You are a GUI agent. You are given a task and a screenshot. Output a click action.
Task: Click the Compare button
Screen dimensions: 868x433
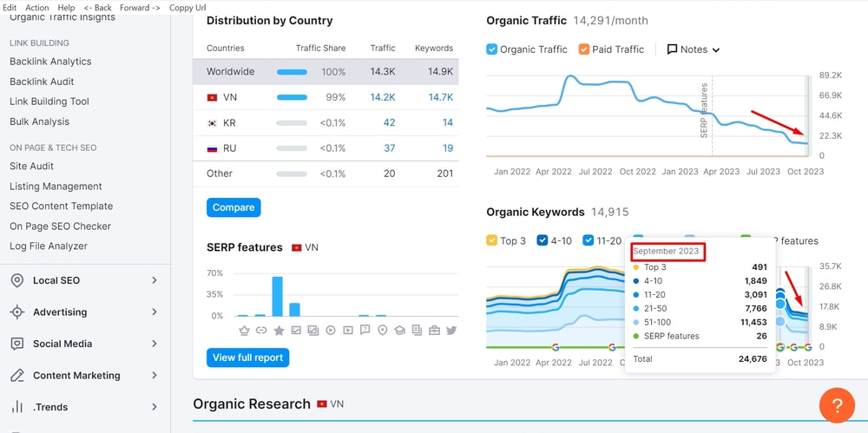(x=233, y=207)
